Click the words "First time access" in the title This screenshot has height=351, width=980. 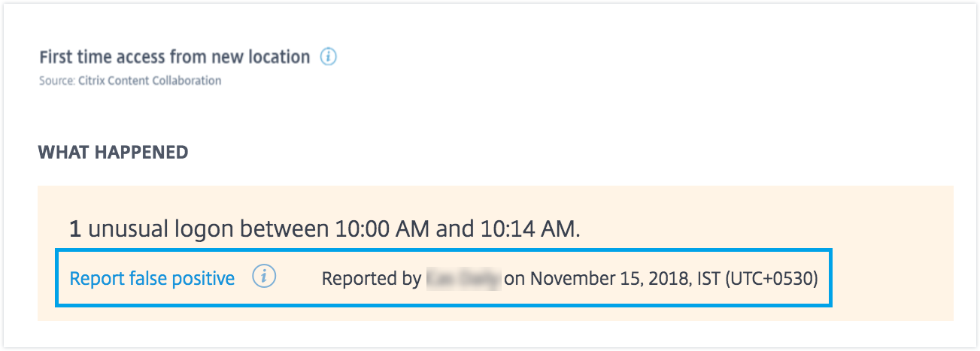click(102, 57)
